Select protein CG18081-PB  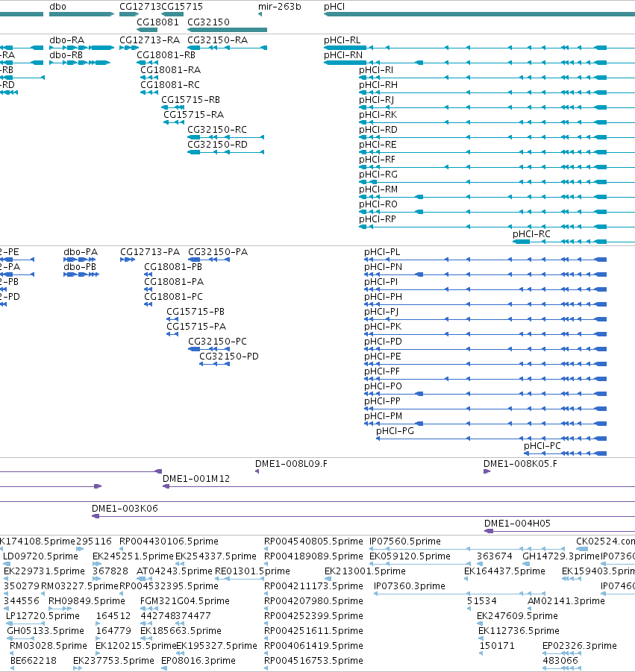[173, 267]
